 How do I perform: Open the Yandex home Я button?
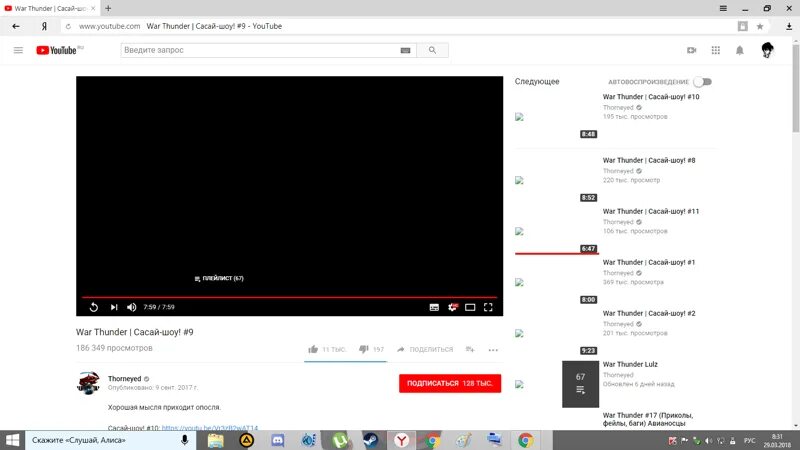(x=44, y=26)
